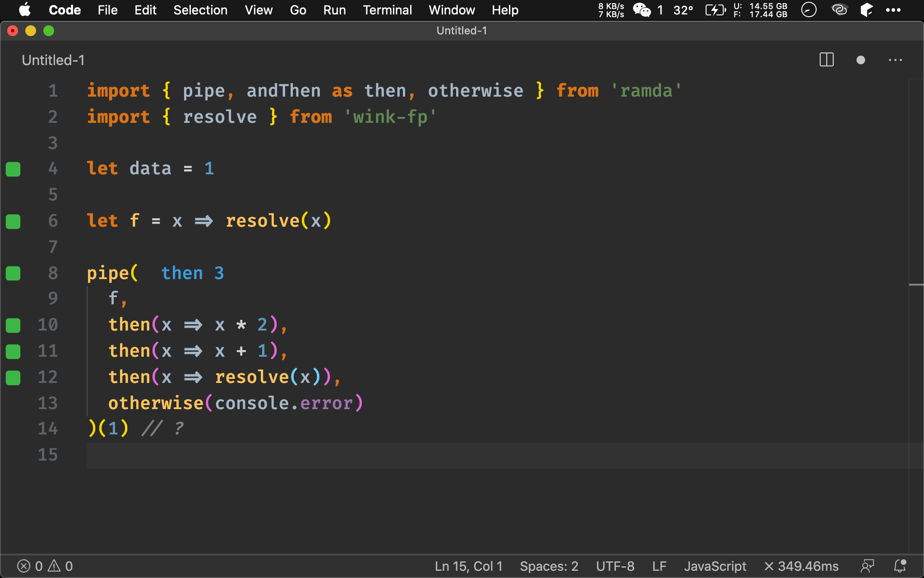Change file encoding UTF-8
924x578 pixels.
pos(615,566)
